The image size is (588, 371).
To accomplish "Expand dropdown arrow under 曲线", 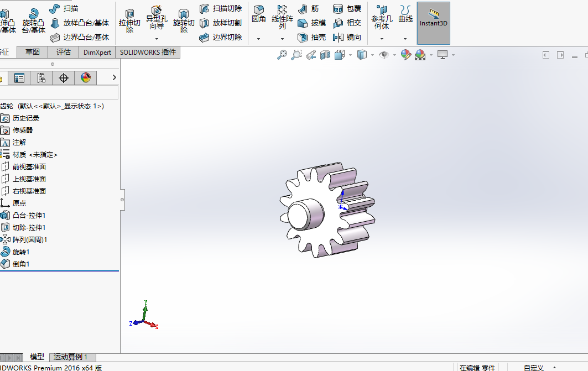I will (405, 39).
